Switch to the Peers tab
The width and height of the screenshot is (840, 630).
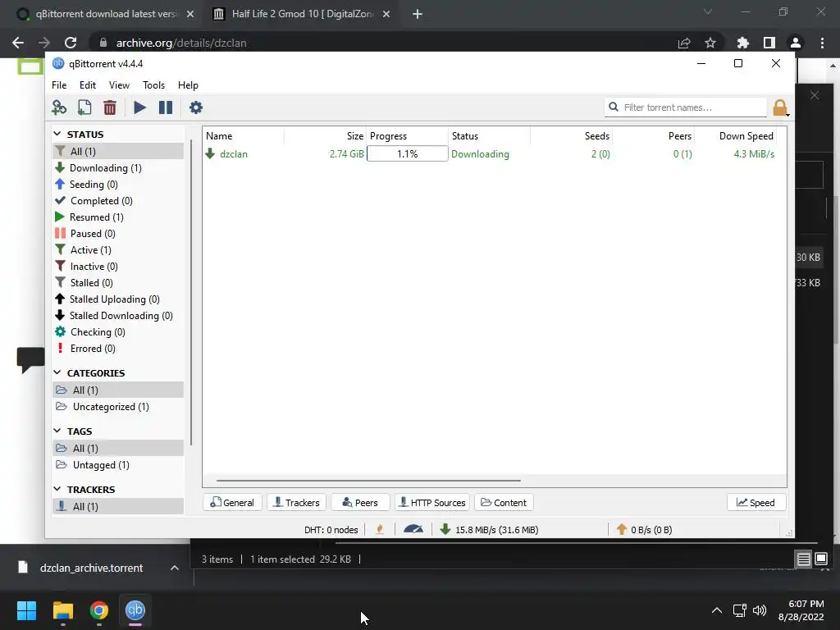360,503
